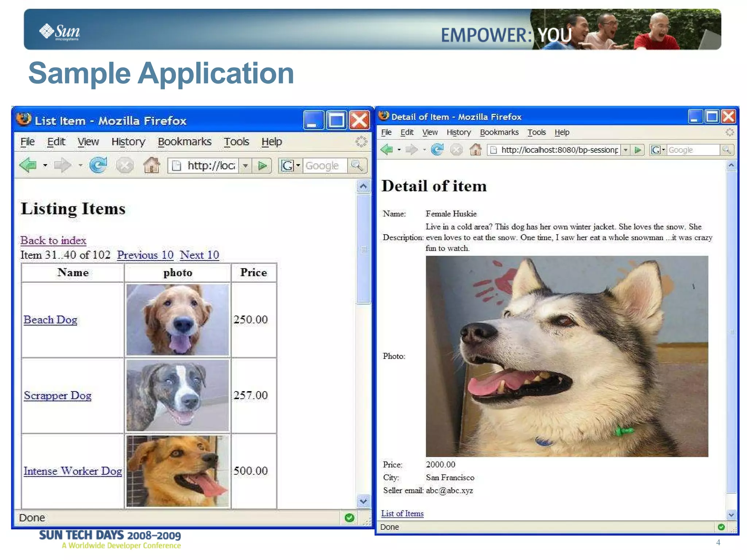Click status bar security icon in List Item window
The width and height of the screenshot is (747, 560).
coord(349,517)
